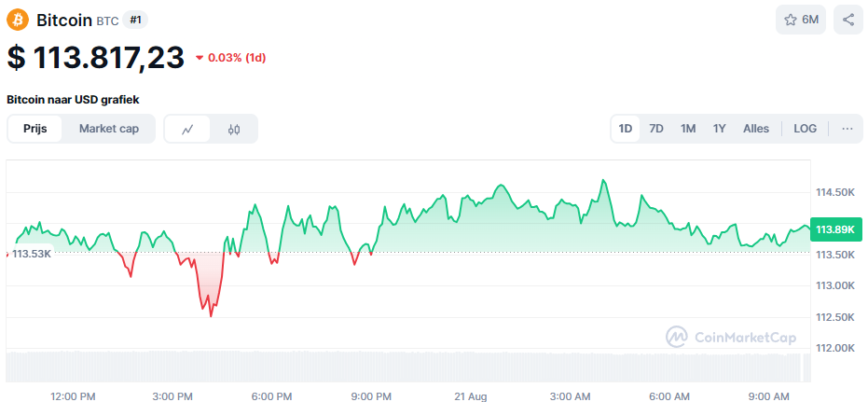This screenshot has width=868, height=402.
Task: Click the red down-arrow change icon
Action: 200,58
